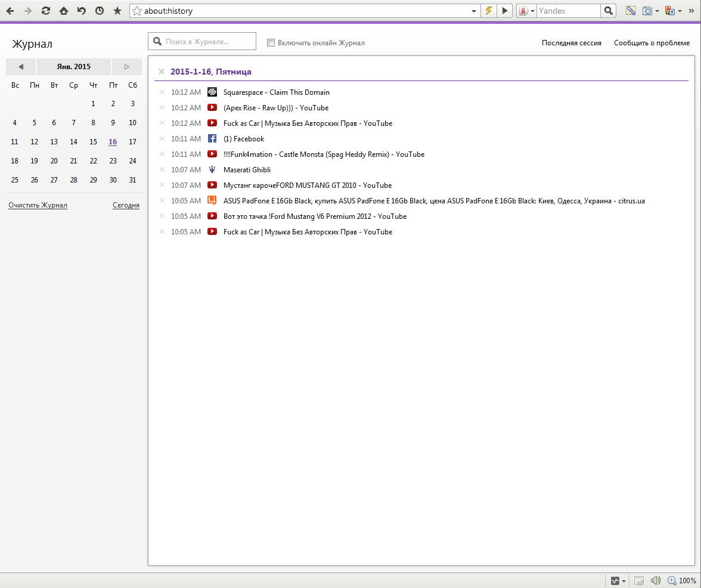The width and height of the screenshot is (701, 588).
Task: Open the (1) Facebook history entry
Action: point(244,138)
